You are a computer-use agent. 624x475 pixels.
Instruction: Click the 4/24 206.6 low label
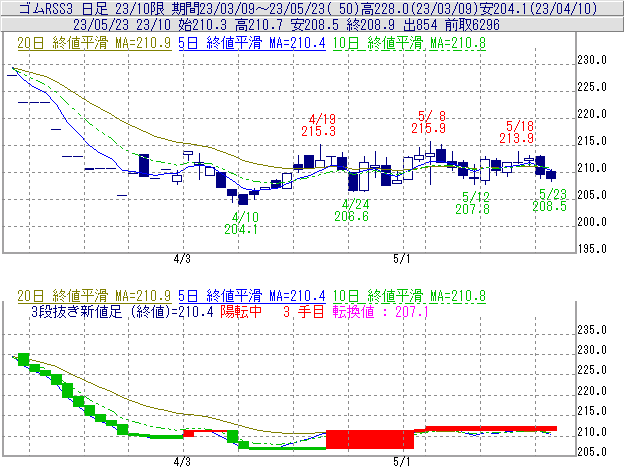click(352, 210)
